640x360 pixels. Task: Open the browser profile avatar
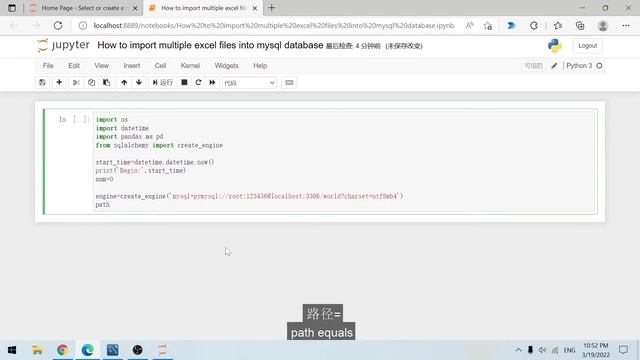(602, 25)
